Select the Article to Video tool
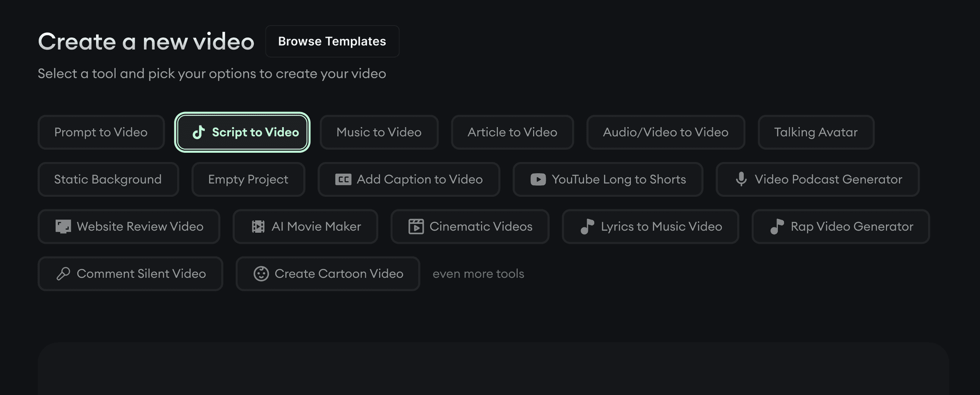This screenshot has height=395, width=980. pos(512,132)
